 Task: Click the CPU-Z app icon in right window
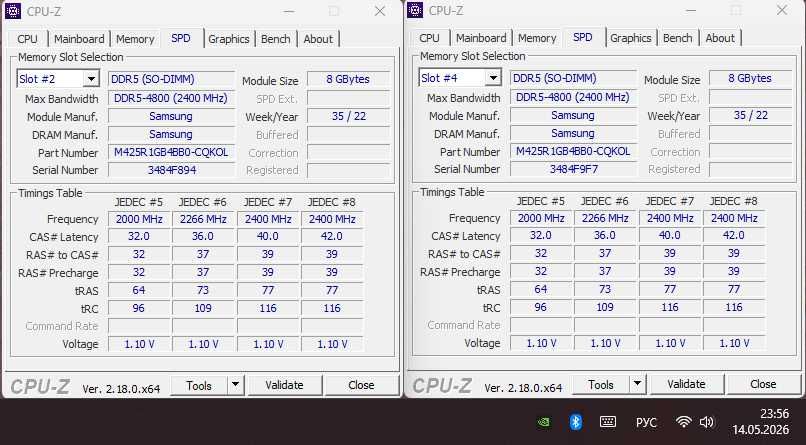click(414, 10)
